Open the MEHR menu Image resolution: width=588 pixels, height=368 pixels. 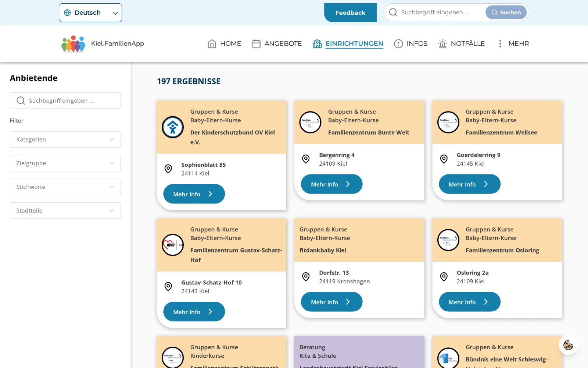point(513,44)
